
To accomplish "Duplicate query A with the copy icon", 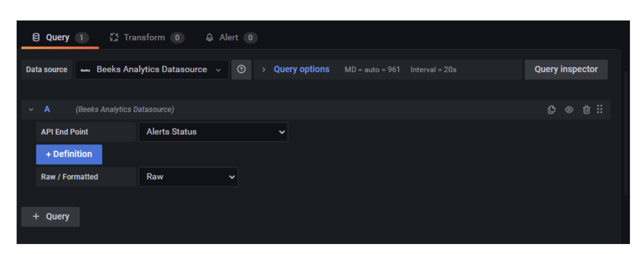I will coord(552,110).
